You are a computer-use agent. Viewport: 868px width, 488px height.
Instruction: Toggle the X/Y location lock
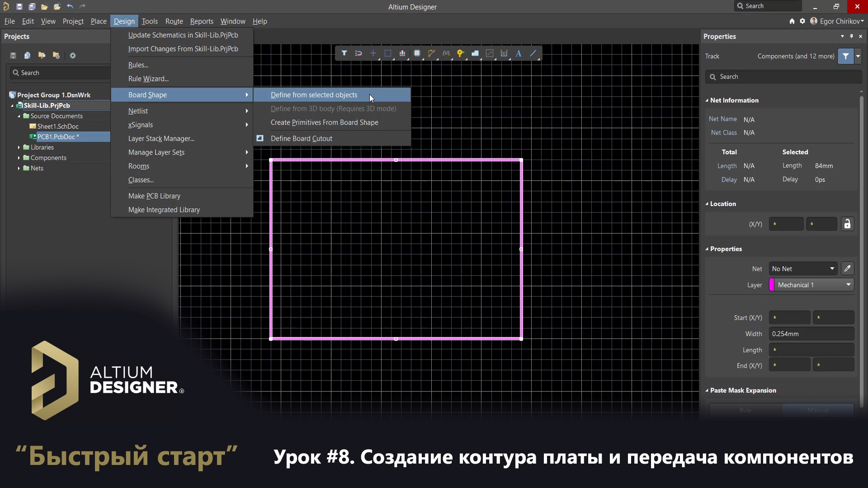point(848,224)
